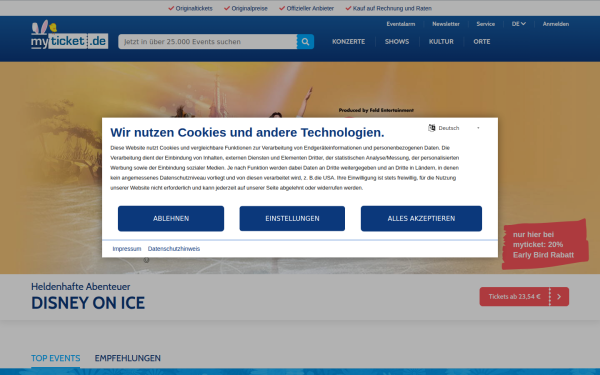Image resolution: width=600 pixels, height=375 pixels.
Task: Focus the event search input field
Action: [x=207, y=42]
